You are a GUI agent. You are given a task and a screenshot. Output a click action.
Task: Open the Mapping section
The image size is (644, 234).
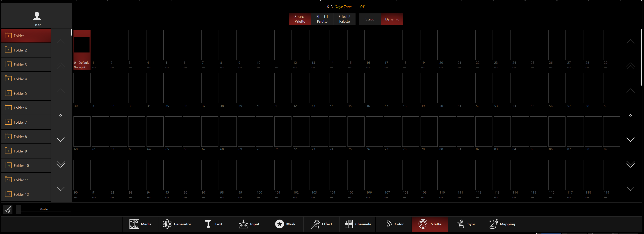[x=502, y=224]
